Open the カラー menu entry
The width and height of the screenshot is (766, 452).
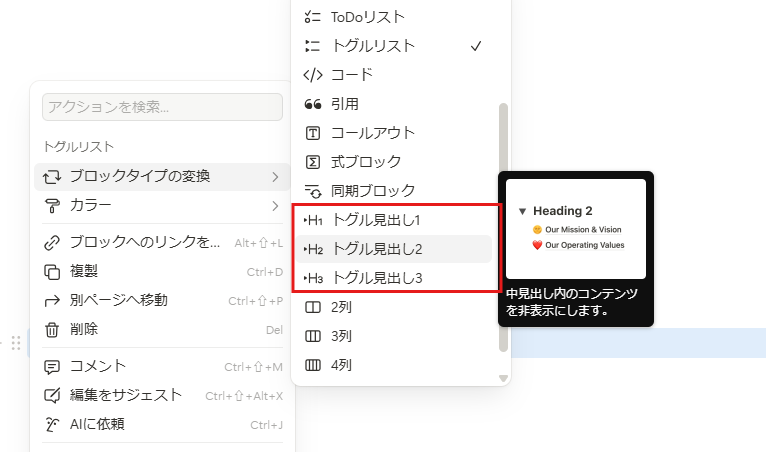point(162,206)
